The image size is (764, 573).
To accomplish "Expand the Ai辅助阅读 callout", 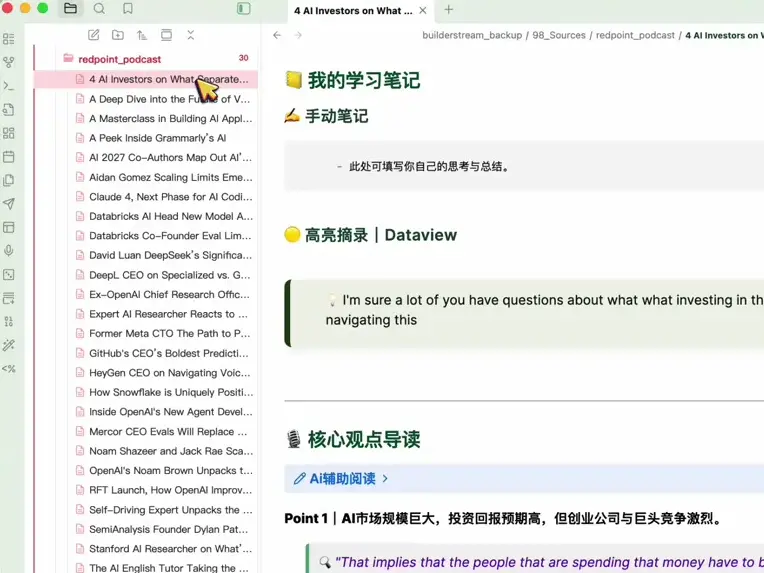I will coord(385,479).
